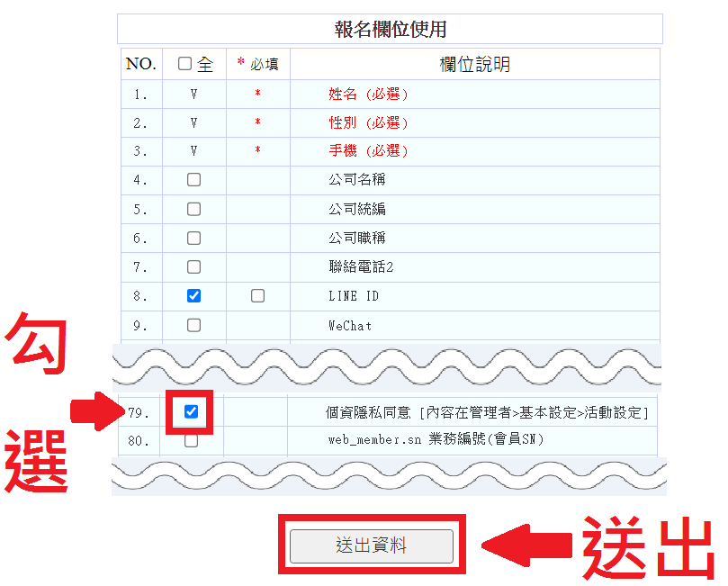Image resolution: width=728 pixels, height=586 pixels.
Task: Click the 個資隱私同意 description text
Action: point(487,412)
